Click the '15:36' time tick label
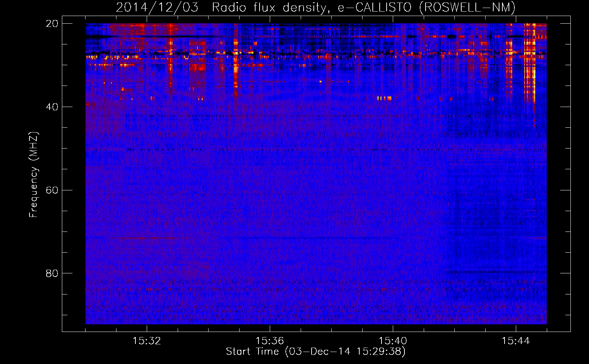This screenshot has height=364, width=589. point(270,341)
